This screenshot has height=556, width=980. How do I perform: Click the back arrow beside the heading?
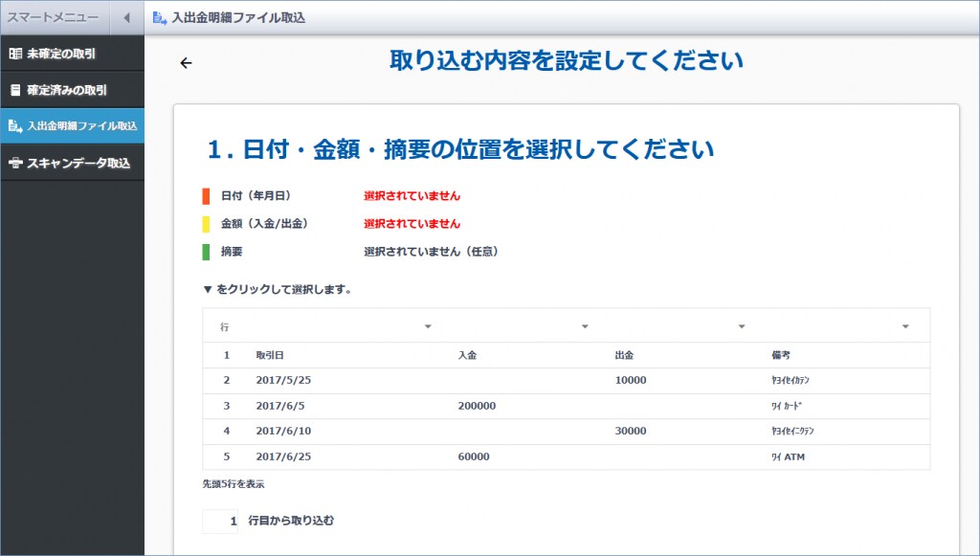click(186, 62)
